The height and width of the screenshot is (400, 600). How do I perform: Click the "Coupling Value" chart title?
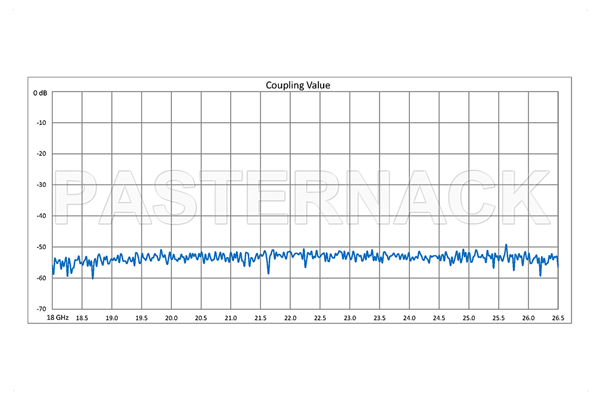coord(297,85)
